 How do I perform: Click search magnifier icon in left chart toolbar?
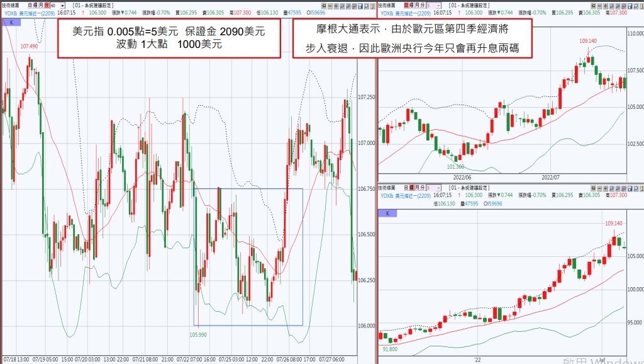[x=367, y=6]
